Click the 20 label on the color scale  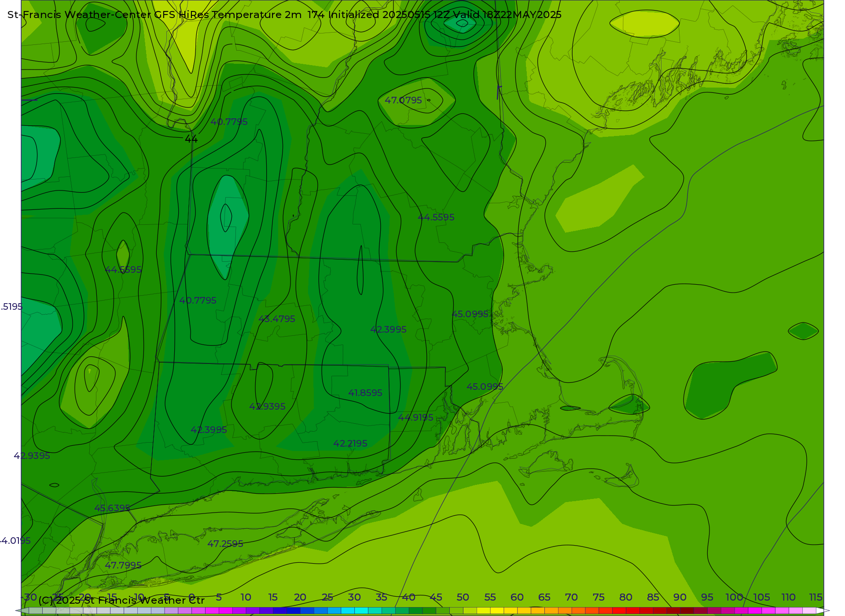tap(300, 598)
